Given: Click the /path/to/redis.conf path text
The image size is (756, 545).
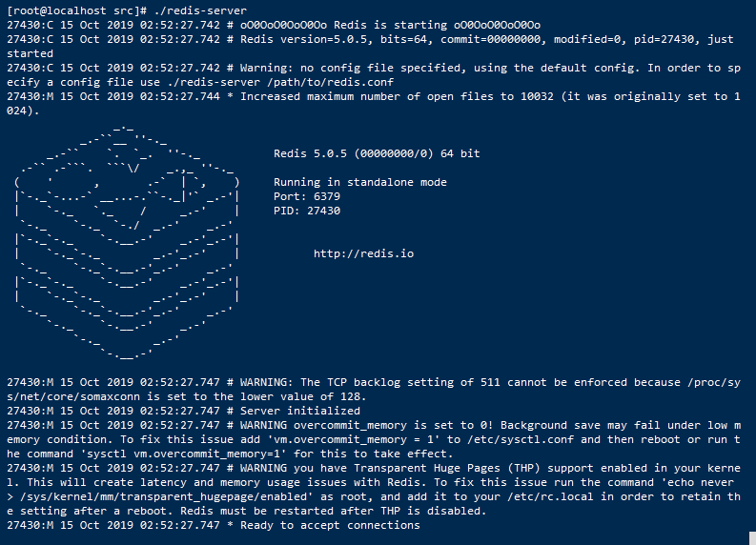Looking at the screenshot, I should pyautogui.click(x=330, y=82).
